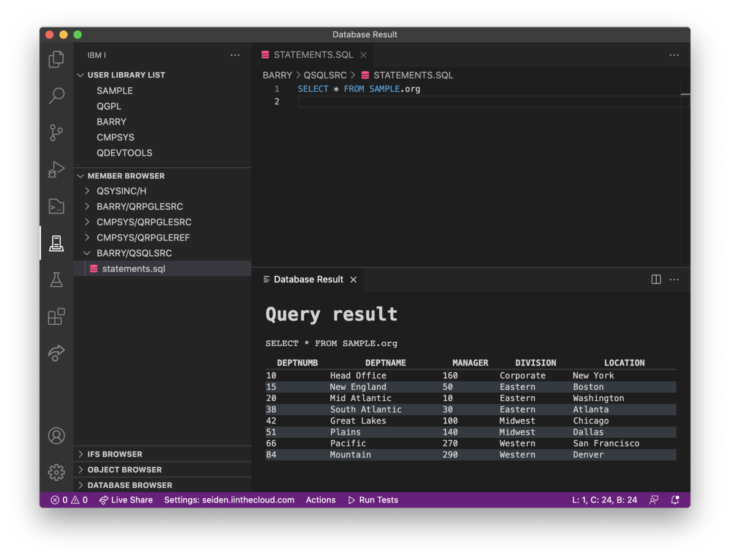Open the Source Control view
Viewport: 730px width, 560px height.
(x=57, y=133)
